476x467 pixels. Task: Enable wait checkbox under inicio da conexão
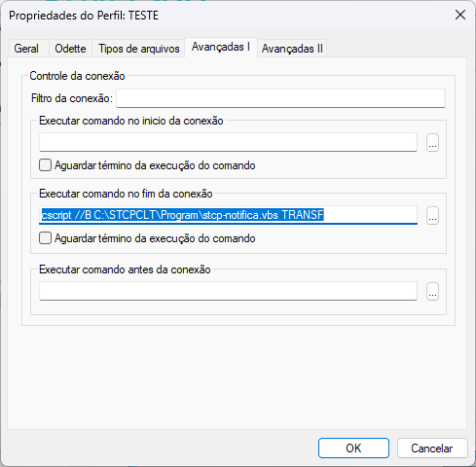coord(45,165)
